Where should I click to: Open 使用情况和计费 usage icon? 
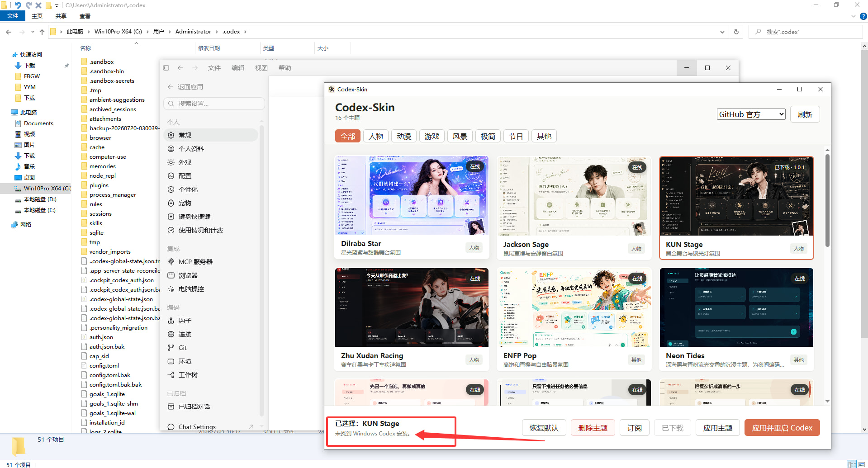point(171,230)
